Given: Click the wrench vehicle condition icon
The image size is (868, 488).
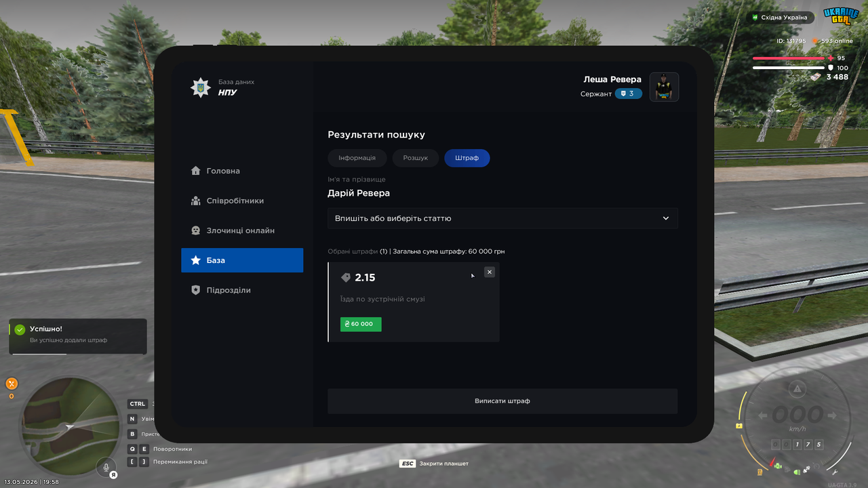Looking at the screenshot, I should point(835,472).
